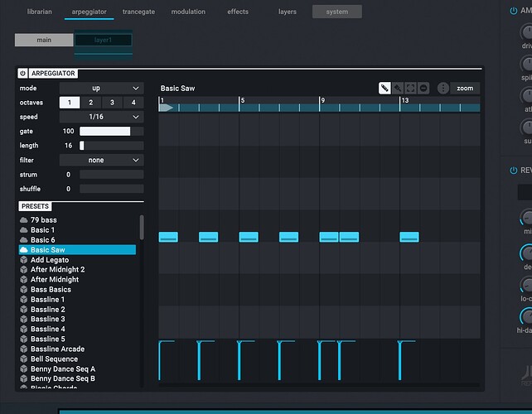The image size is (532, 414).
Task: Click the cube icon beside Bassline 5
Action: [x=24, y=339]
